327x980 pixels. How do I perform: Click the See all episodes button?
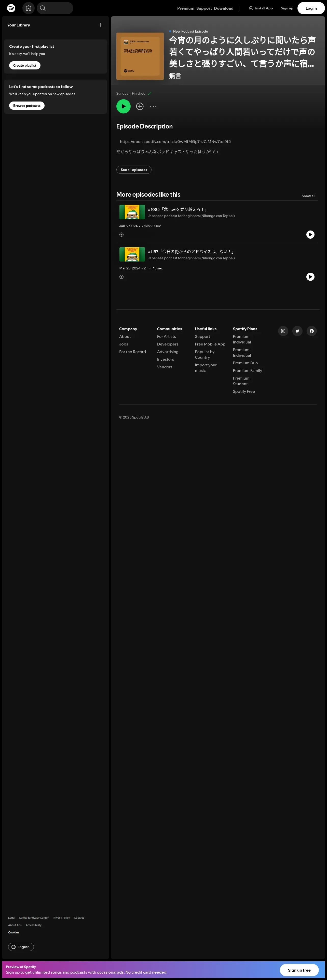[x=134, y=170]
